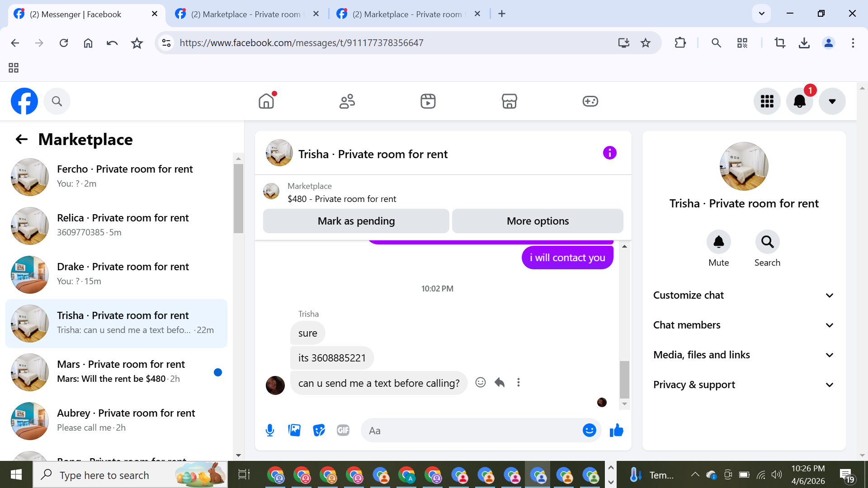Select Trisha Private room conversation

point(116,324)
